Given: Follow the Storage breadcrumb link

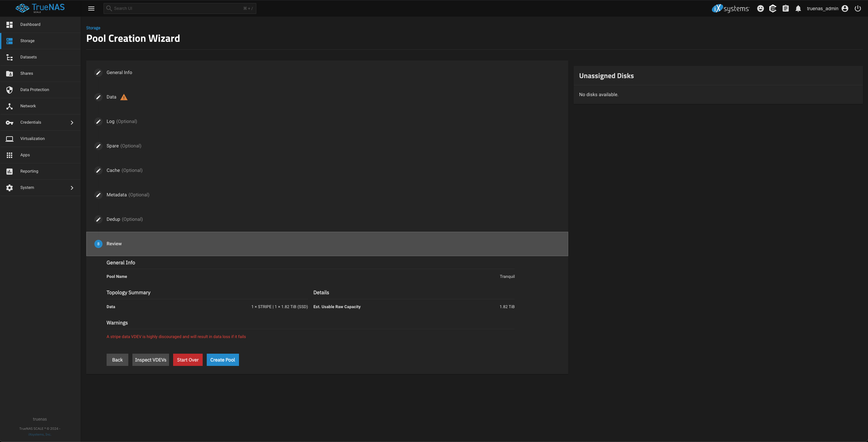Looking at the screenshot, I should tap(93, 28).
